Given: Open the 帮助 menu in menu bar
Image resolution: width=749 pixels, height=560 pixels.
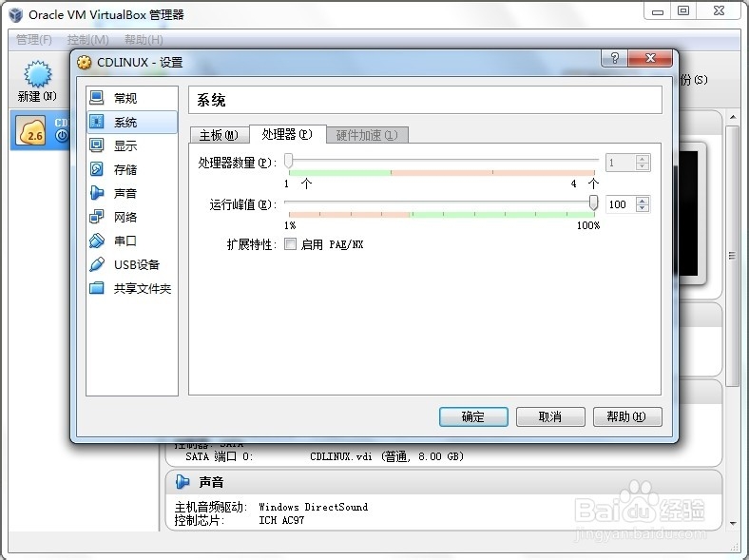Looking at the screenshot, I should [x=144, y=40].
